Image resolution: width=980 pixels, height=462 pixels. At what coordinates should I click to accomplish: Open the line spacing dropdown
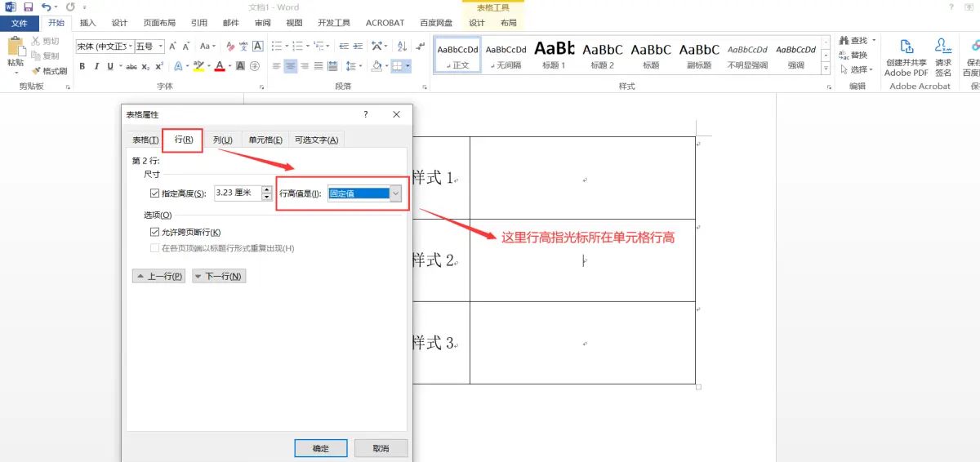361,65
